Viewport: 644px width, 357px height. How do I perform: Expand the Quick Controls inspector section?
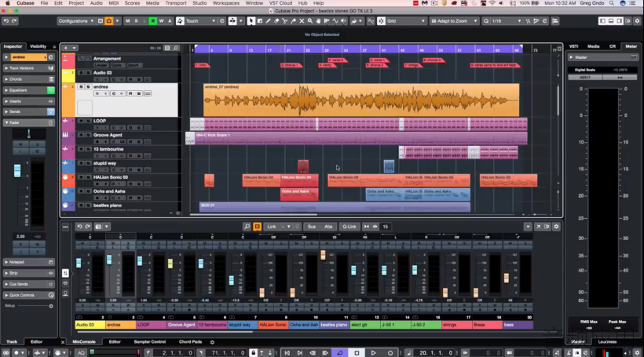29,295
